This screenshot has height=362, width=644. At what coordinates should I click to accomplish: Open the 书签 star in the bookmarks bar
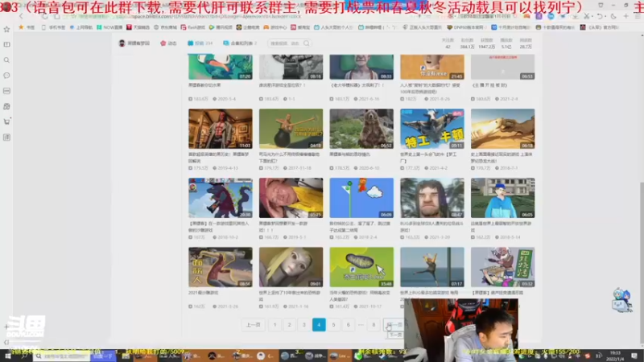click(27, 27)
